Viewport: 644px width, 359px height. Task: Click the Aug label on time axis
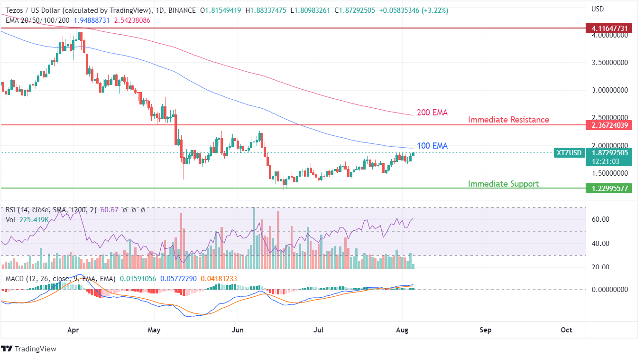click(x=402, y=330)
